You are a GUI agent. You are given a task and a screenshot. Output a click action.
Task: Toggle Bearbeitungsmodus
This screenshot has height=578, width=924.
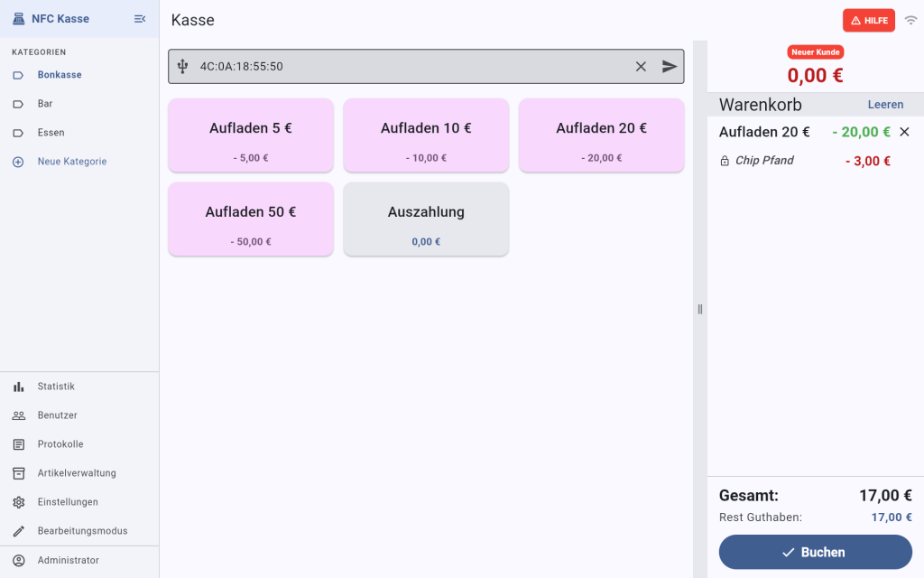(79, 531)
